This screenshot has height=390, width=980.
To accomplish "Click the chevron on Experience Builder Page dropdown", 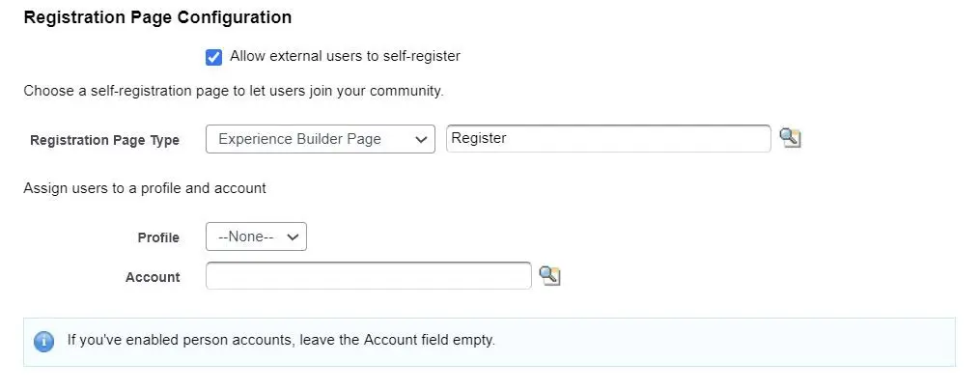I will pos(421,139).
